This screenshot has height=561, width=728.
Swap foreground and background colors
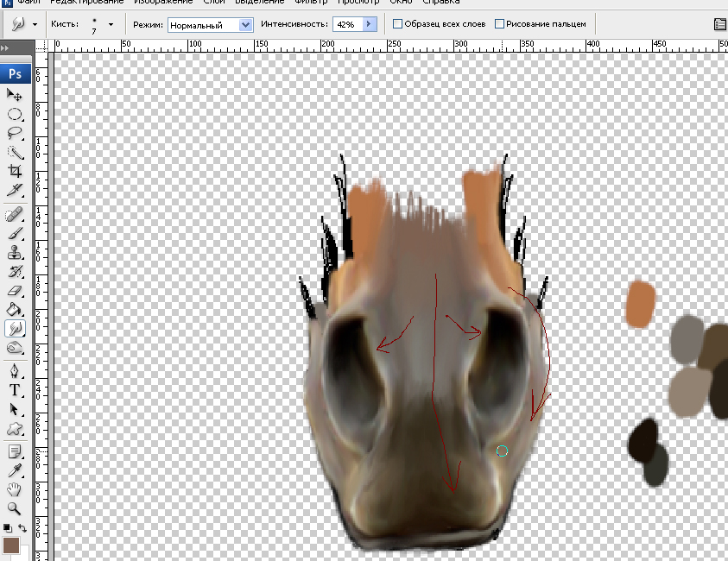click(22, 527)
